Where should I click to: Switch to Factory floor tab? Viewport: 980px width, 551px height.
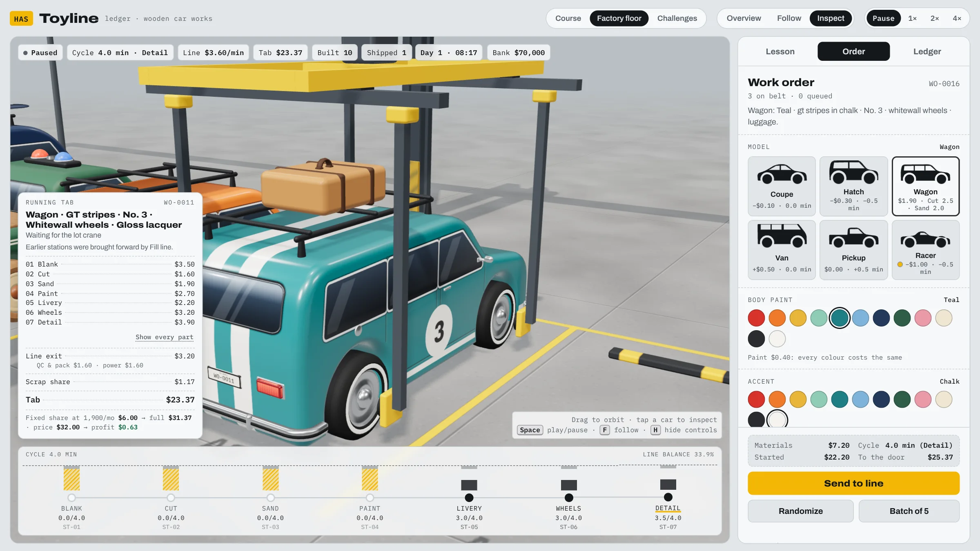point(619,18)
